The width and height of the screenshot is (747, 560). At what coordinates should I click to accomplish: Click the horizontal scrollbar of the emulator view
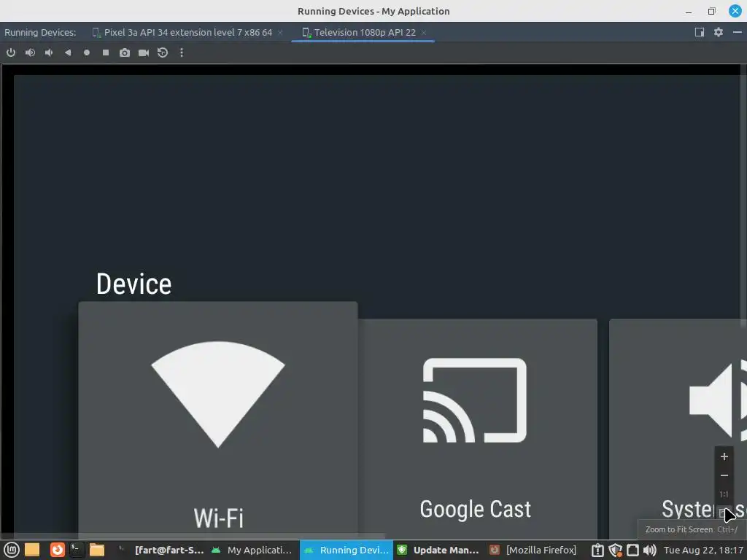click(x=193, y=536)
